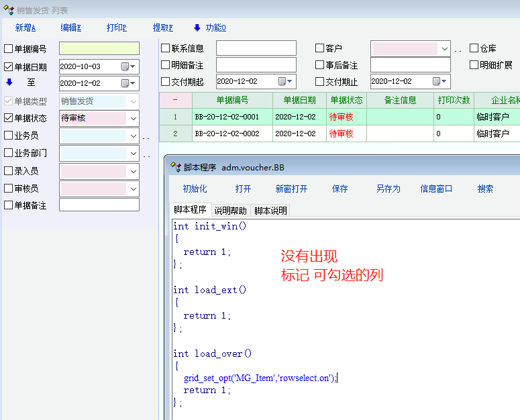The height and width of the screenshot is (420, 520).
Task: Click 新增 in the list toolbar
Action: (x=25, y=28)
